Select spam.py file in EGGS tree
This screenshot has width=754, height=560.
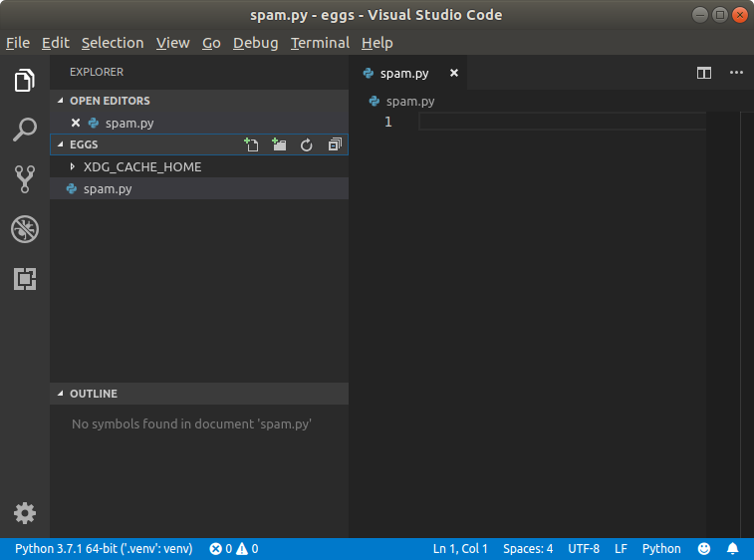199,188
